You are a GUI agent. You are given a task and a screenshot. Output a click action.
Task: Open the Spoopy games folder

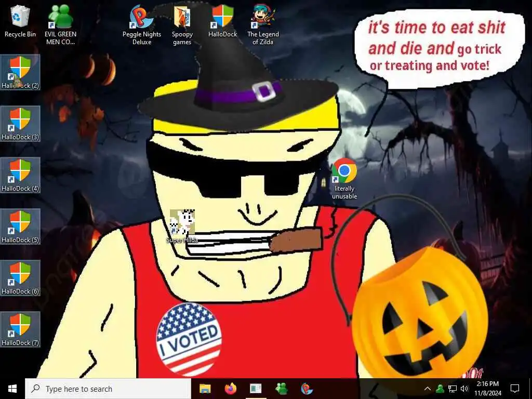[182, 25]
